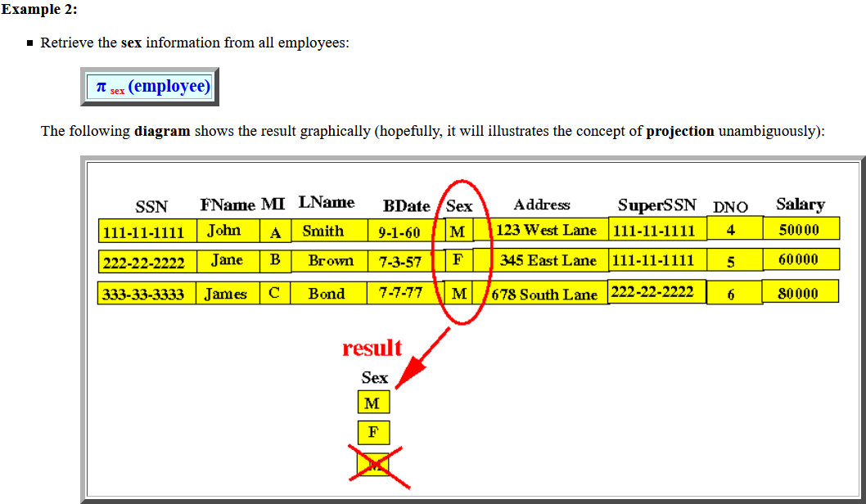The width and height of the screenshot is (866, 504).
Task: Click the Salary cell showing 80000
Action: pyautogui.click(x=800, y=290)
